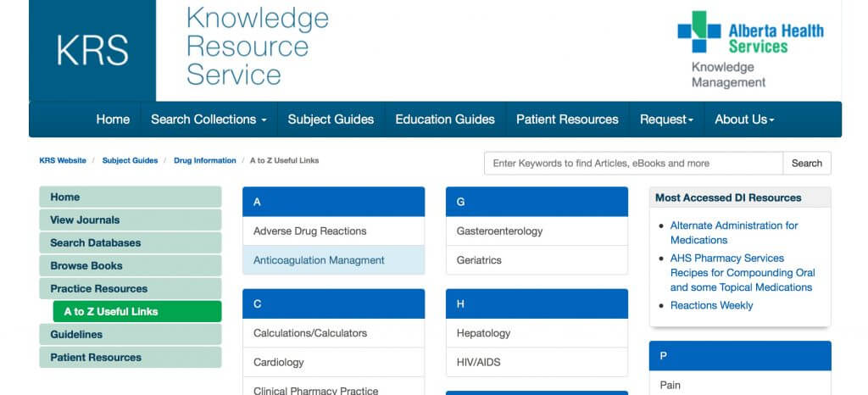
Task: Focus the keyword search input field
Action: click(x=633, y=164)
